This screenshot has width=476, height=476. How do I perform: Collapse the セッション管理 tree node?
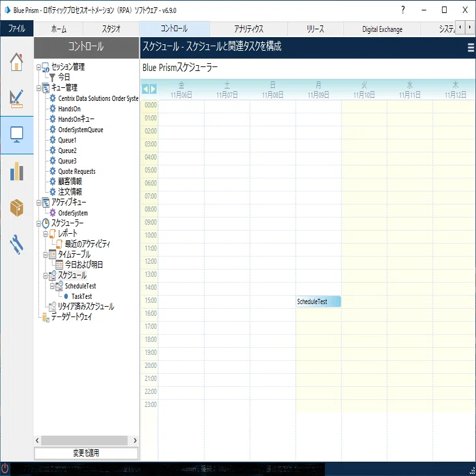(38, 67)
